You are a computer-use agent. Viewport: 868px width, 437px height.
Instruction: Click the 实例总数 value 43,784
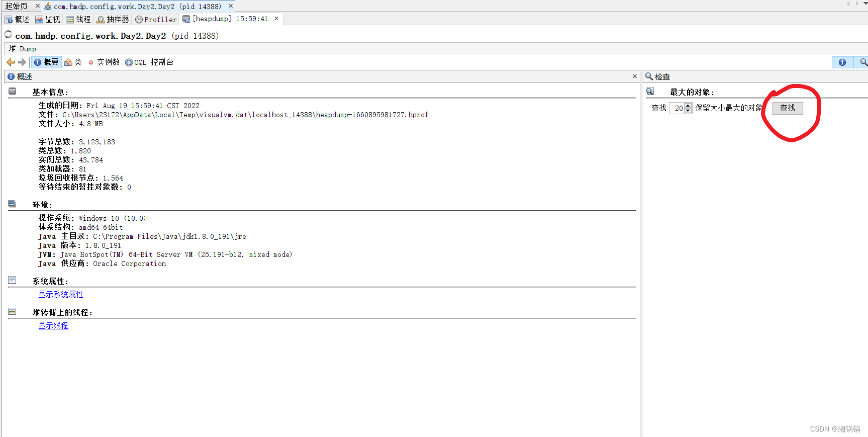point(91,160)
